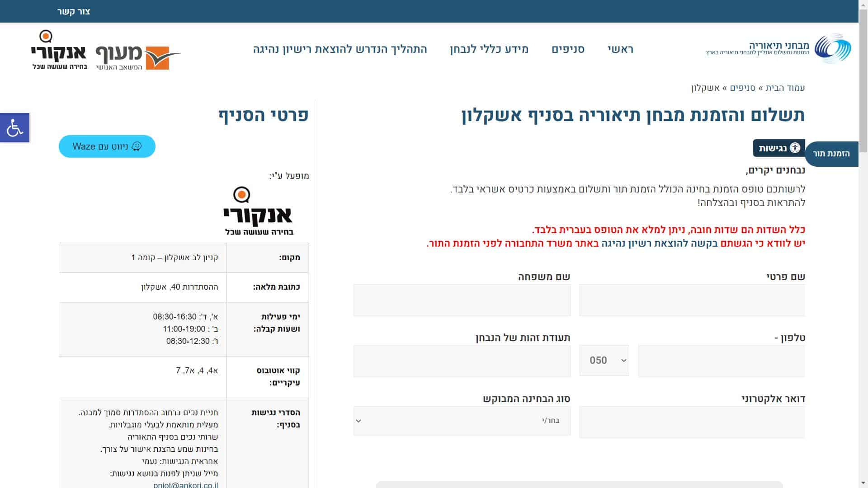The image size is (868, 488).
Task: Click the הזמנת תור side tab
Action: pos(832,154)
